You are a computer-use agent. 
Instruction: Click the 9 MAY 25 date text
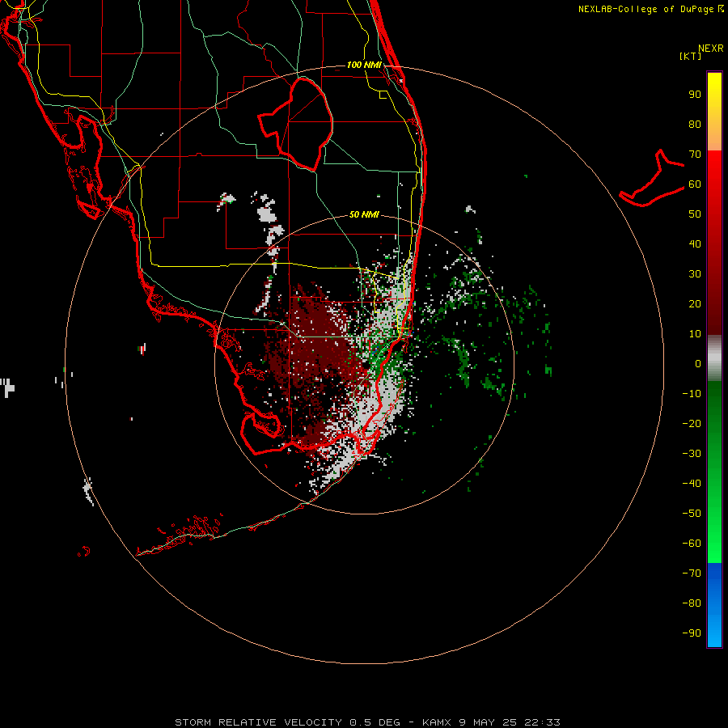(x=488, y=722)
